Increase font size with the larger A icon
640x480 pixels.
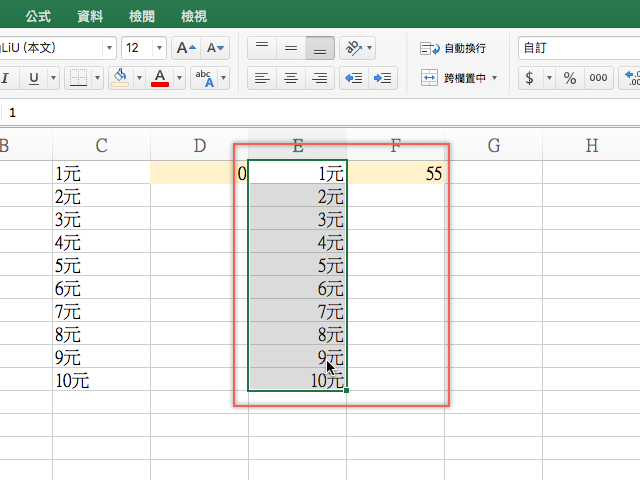[x=186, y=48]
